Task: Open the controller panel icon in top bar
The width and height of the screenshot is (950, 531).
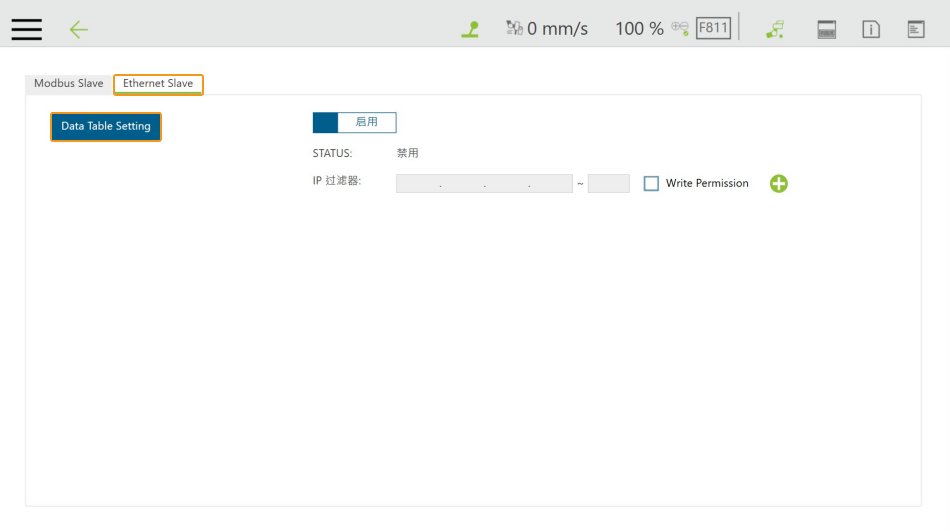Action: point(827,29)
